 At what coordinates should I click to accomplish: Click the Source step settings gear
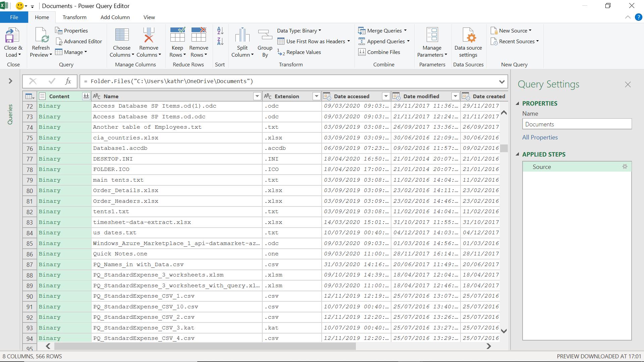pos(625,167)
